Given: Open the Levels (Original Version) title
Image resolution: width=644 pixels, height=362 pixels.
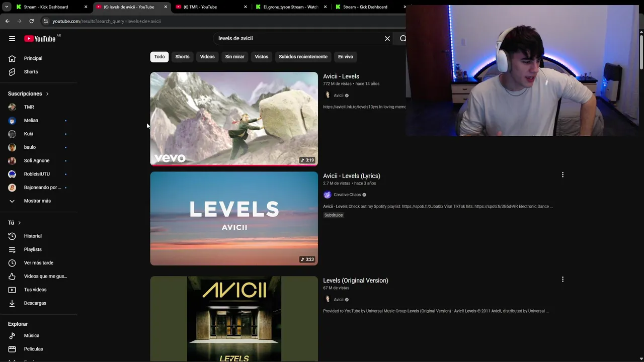Looking at the screenshot, I should (x=356, y=281).
